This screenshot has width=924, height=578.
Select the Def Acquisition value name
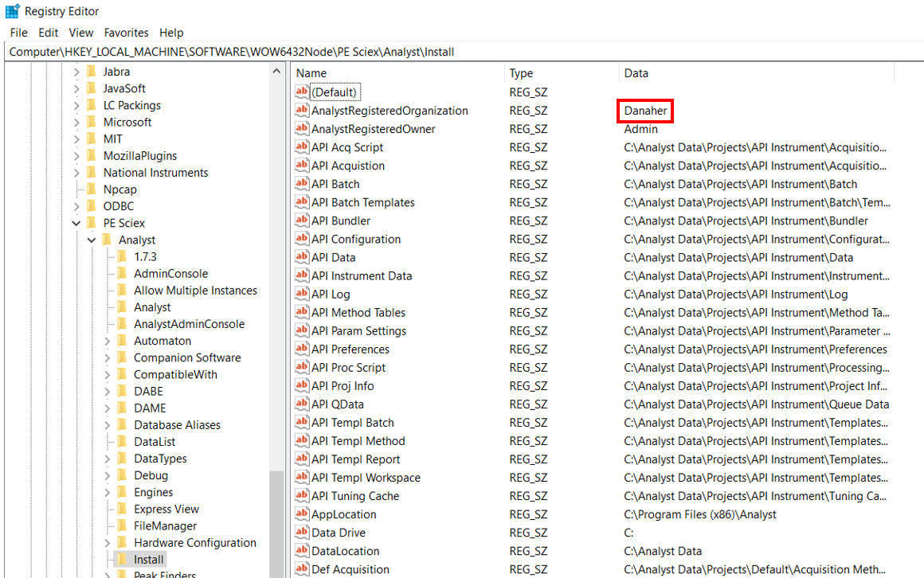350,569
